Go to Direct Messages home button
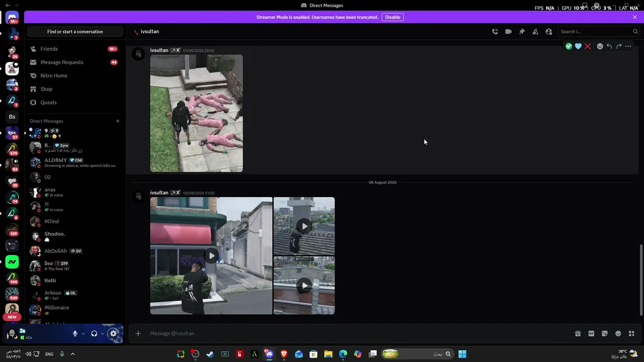Viewport: 644px width, 362px height. coord(12,18)
